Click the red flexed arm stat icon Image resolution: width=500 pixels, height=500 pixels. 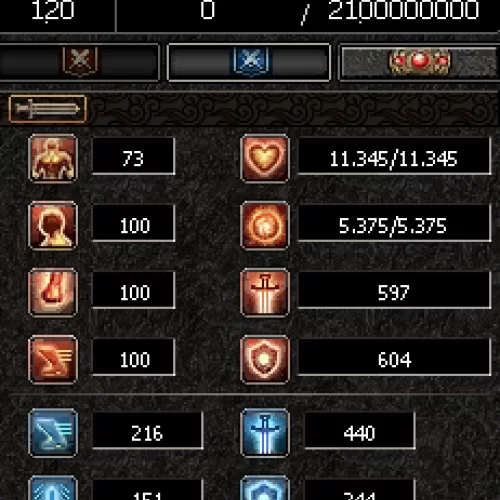pyautogui.click(x=53, y=293)
